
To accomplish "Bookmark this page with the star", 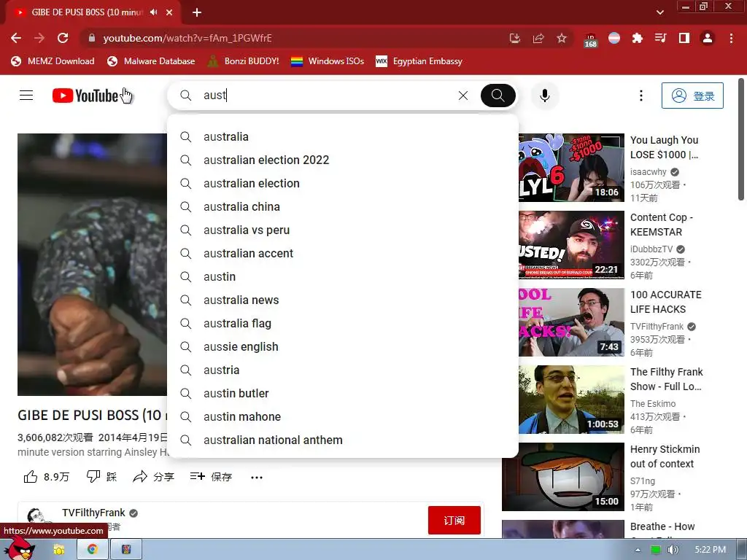I will 562,38.
